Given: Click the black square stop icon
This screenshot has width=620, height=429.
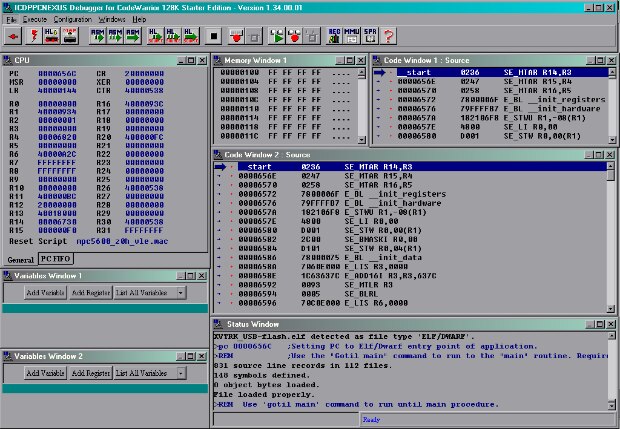Looking at the screenshot, I should click(213, 37).
